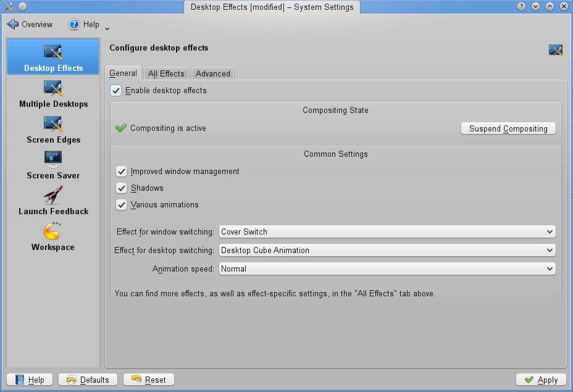Click the Defaults button

pyautogui.click(x=88, y=380)
